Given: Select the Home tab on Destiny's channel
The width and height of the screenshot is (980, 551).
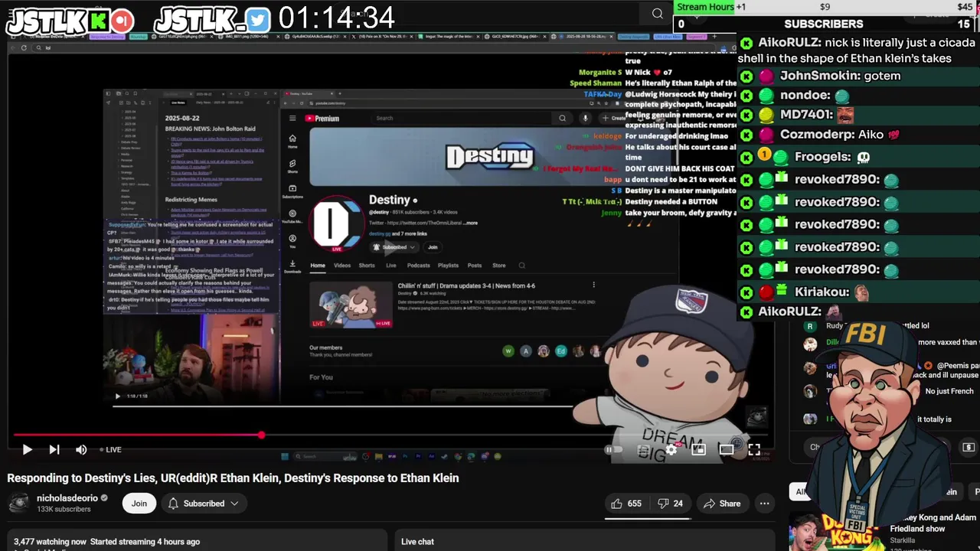Looking at the screenshot, I should (318, 266).
